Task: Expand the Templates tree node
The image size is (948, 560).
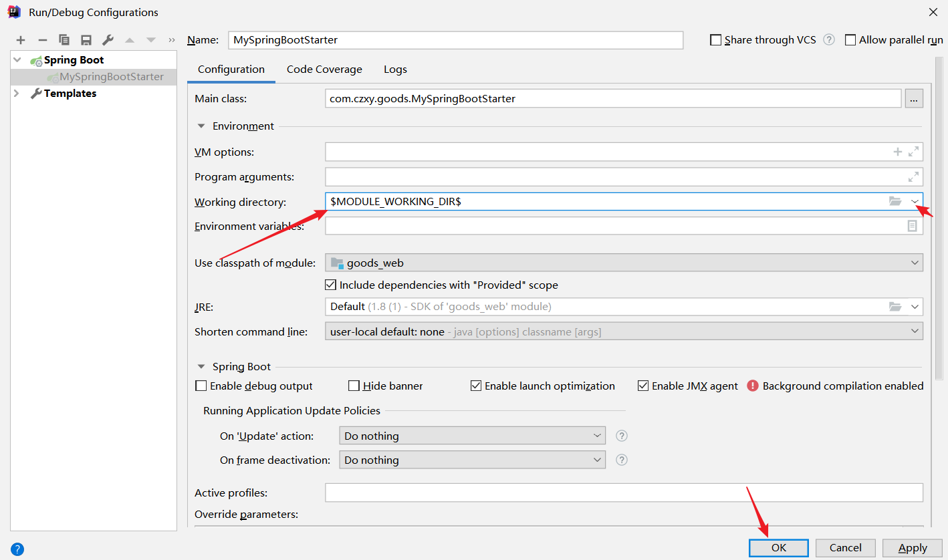Action: pyautogui.click(x=17, y=93)
